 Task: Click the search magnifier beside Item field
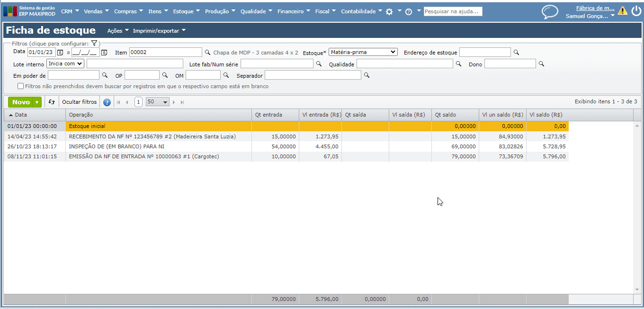point(207,52)
